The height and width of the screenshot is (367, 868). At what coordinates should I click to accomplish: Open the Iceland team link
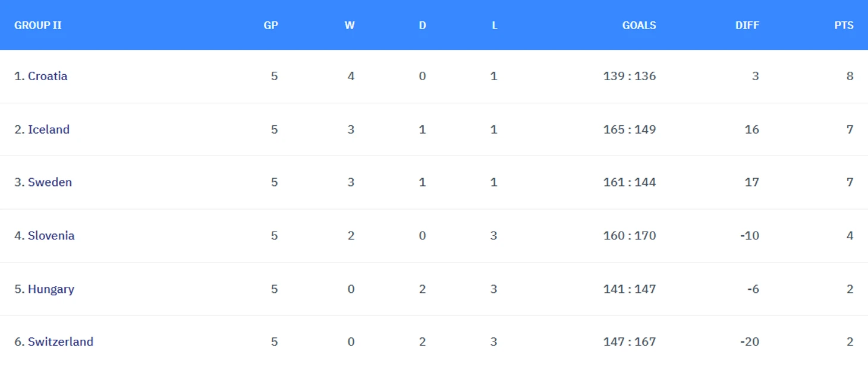(49, 129)
